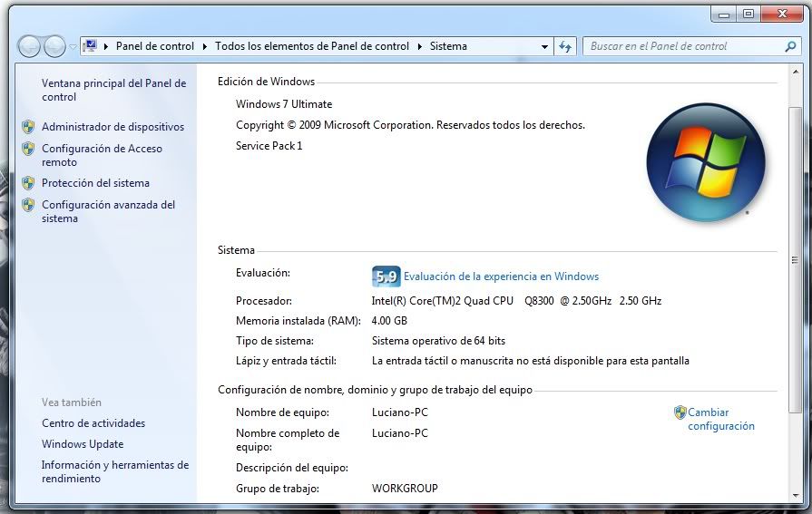
Task: Select Sistema breadcrumb
Action: point(448,46)
